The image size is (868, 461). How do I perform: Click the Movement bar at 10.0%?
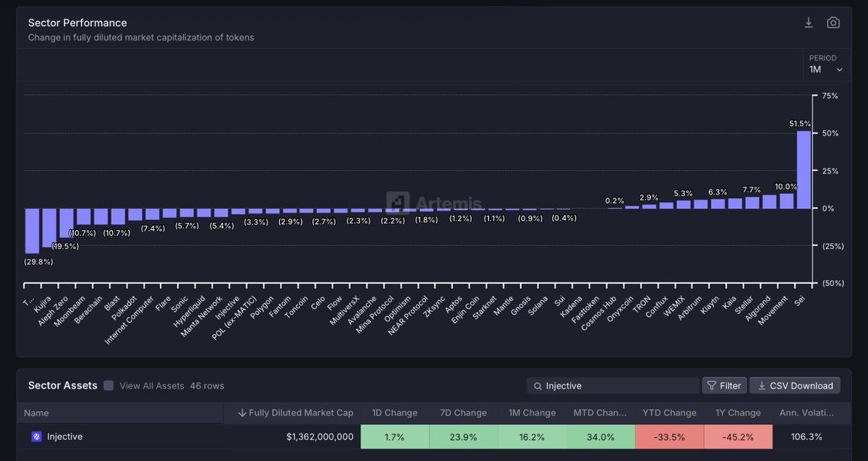786,201
